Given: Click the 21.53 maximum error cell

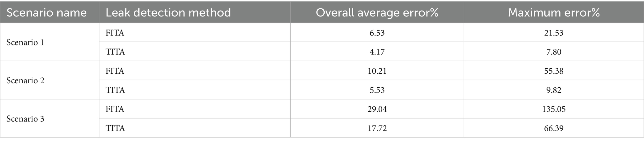Looking at the screenshot, I should point(554,33).
